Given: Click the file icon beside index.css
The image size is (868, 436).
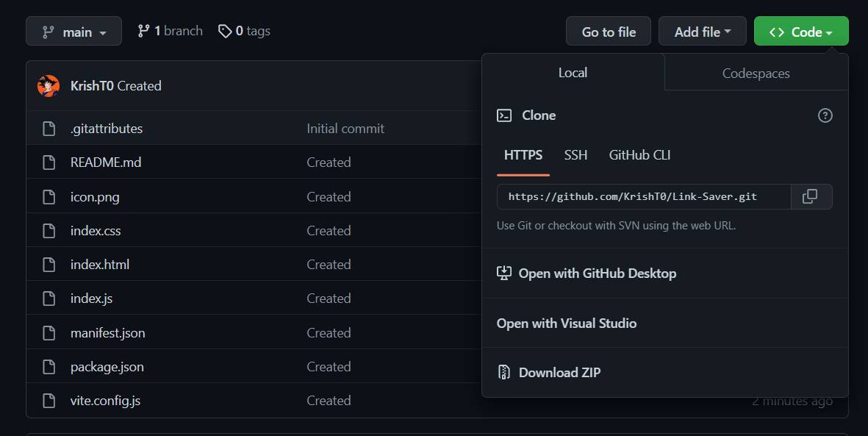Looking at the screenshot, I should click(x=49, y=231).
